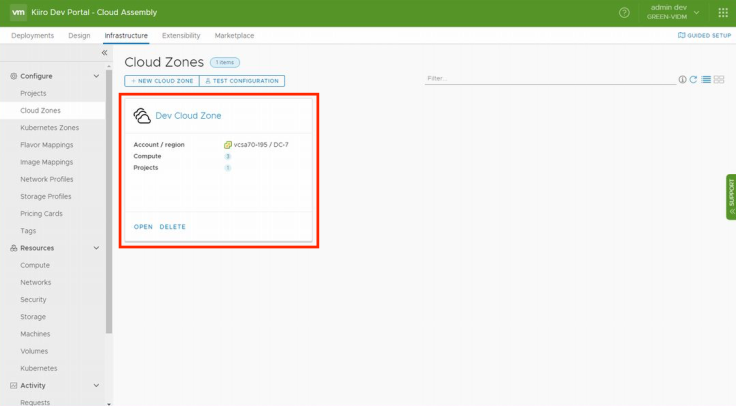736x406 pixels.
Task: Collapse the Resources section chevron
Action: [96, 248]
